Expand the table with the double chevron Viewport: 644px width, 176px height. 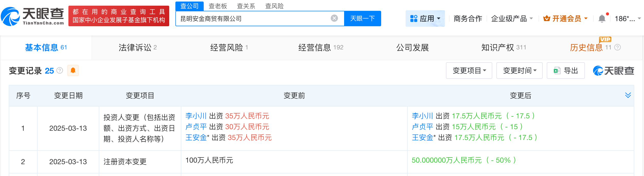pos(628,95)
